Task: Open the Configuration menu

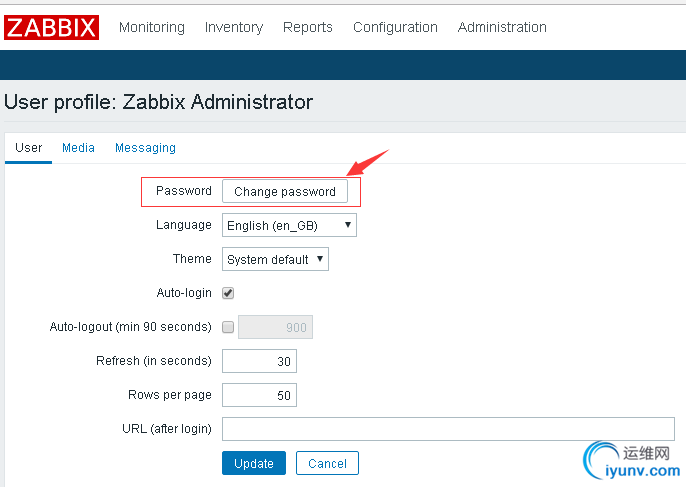Action: pos(395,27)
